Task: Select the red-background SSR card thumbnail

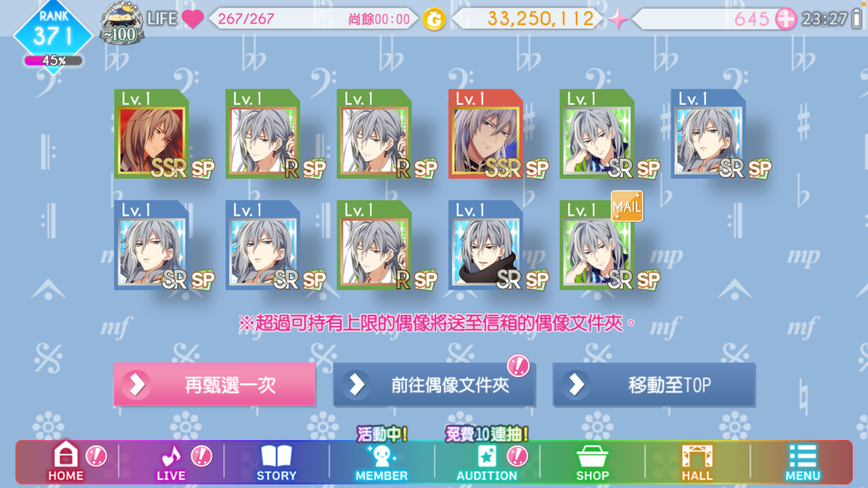Action: [x=486, y=134]
